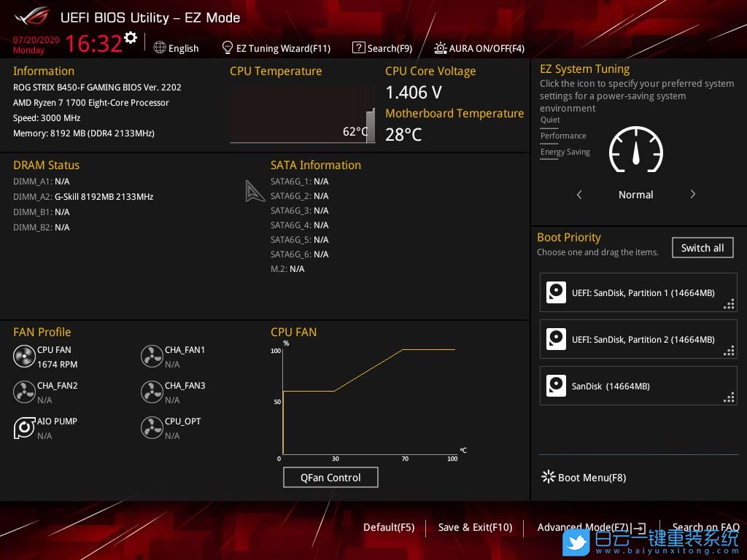Click left arrow beside Normal mode

[579, 195]
